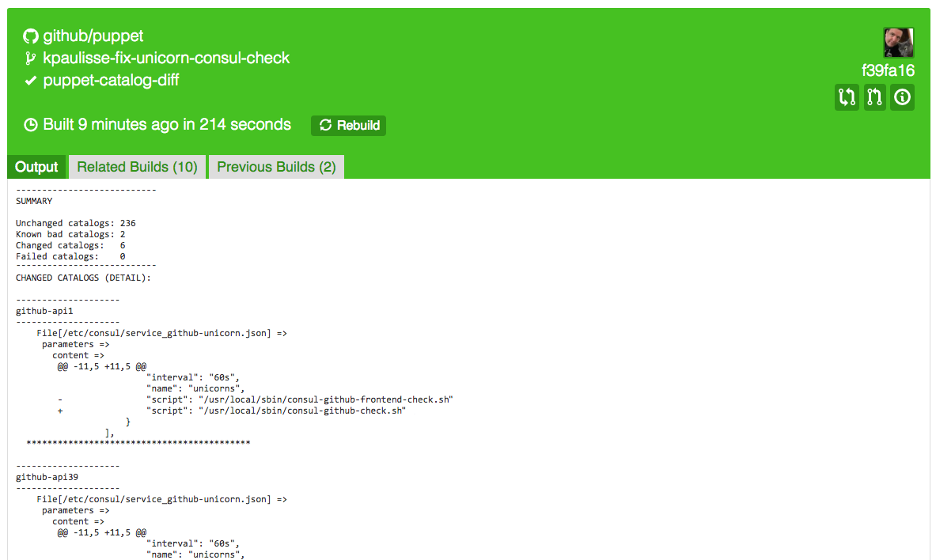Open the github/puppet repository link
Viewport: 936px width, 560px height.
(x=93, y=36)
